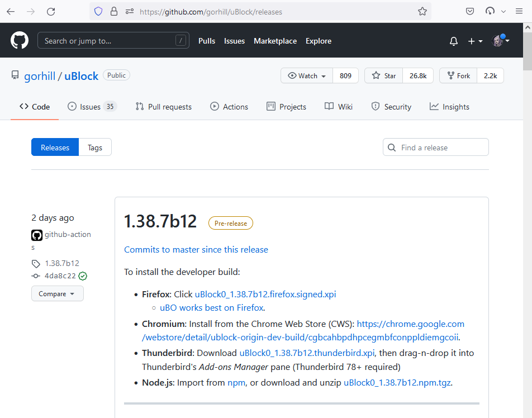Save page to Pocket
This screenshot has height=418, width=532.
470,12
